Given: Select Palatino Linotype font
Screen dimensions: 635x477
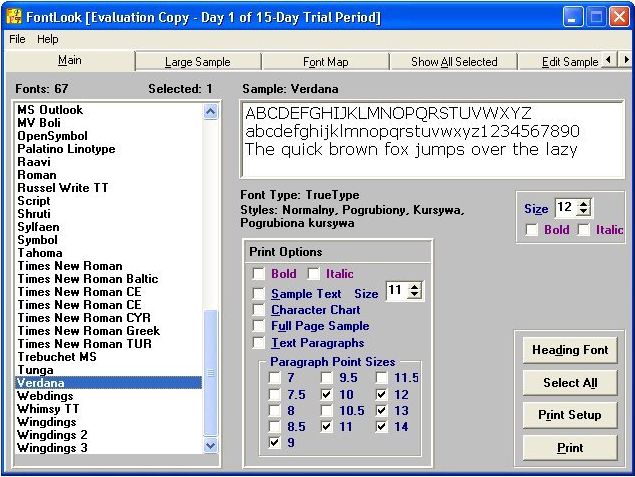Looking at the screenshot, I should [x=109, y=149].
